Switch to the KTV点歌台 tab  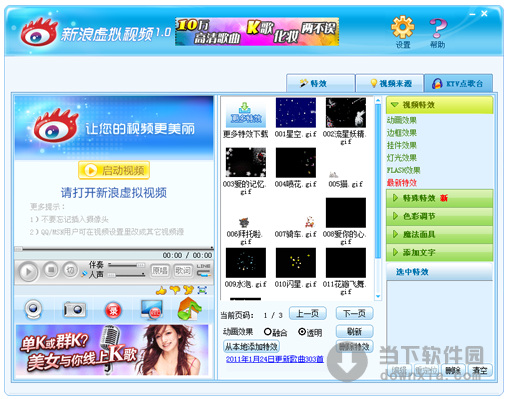(x=458, y=83)
